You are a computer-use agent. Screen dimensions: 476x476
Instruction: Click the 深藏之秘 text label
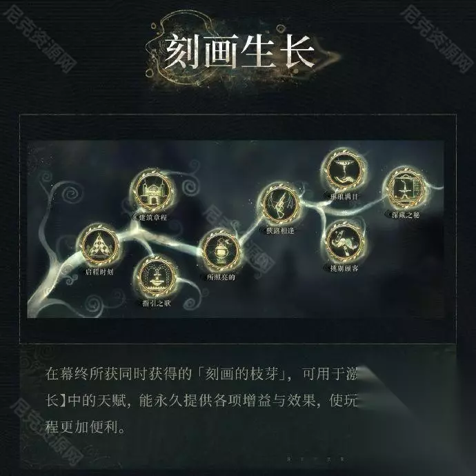406,215
